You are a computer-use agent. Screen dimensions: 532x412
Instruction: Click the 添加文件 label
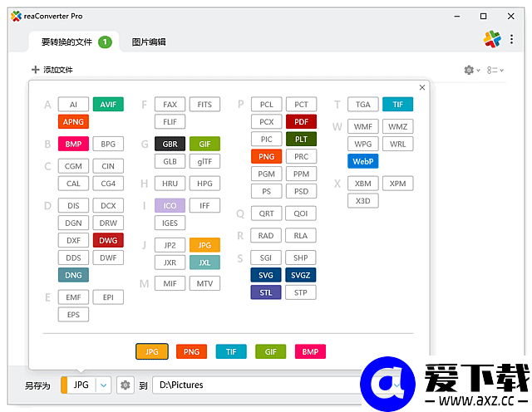point(58,70)
